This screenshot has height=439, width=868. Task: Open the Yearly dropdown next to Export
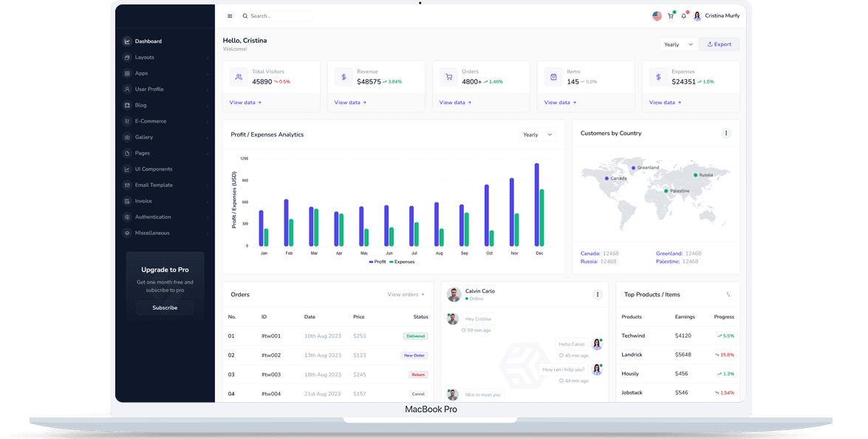coord(677,44)
